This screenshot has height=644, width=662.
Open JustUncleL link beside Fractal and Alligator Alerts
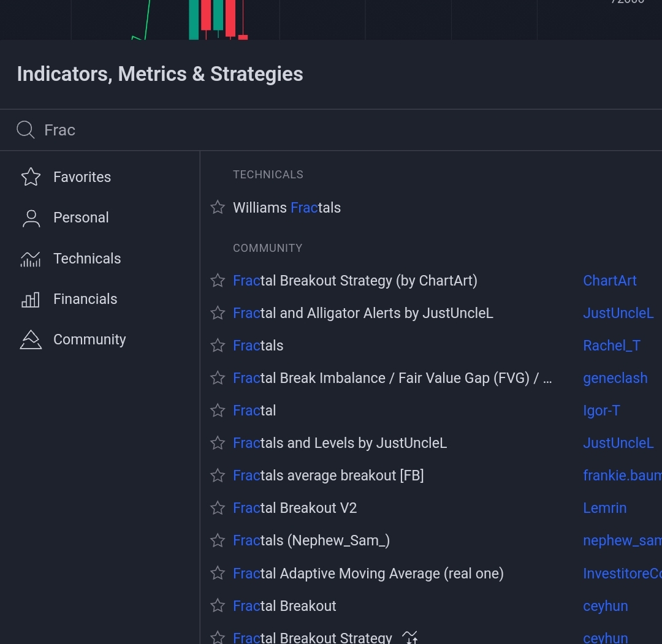(618, 313)
